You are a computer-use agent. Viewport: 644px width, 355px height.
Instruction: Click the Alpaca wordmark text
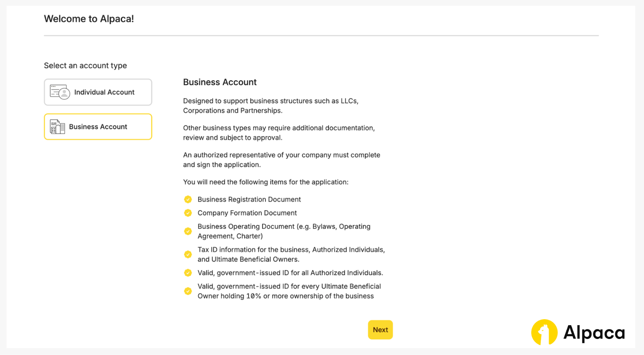pos(594,333)
